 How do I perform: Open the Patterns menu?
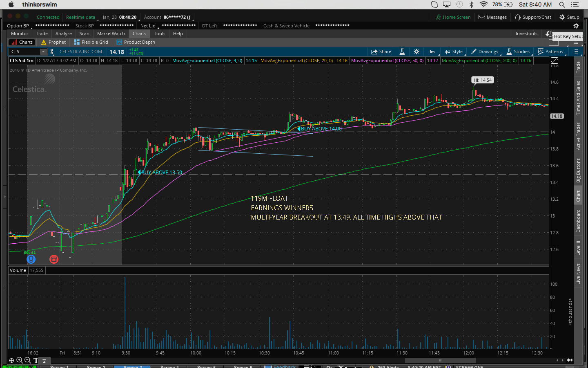tap(550, 52)
